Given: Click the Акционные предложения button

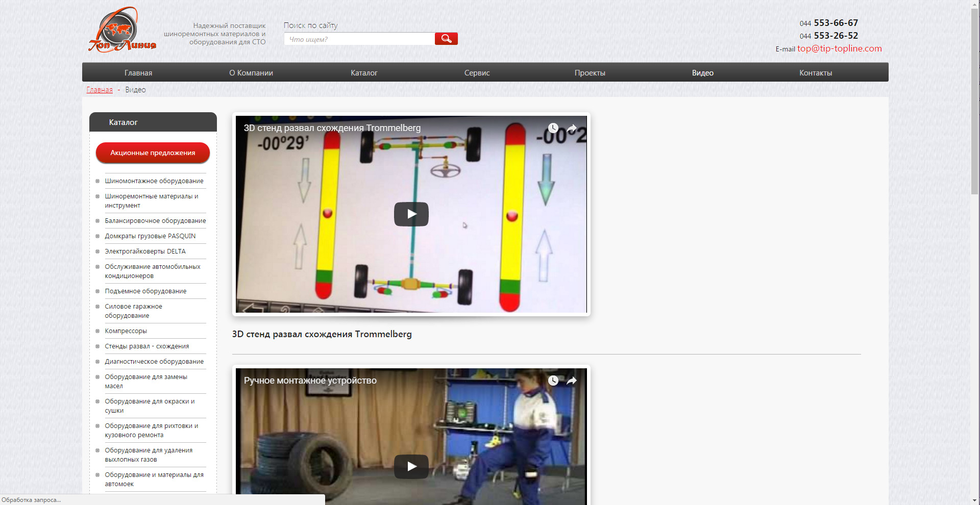Looking at the screenshot, I should click(x=153, y=153).
